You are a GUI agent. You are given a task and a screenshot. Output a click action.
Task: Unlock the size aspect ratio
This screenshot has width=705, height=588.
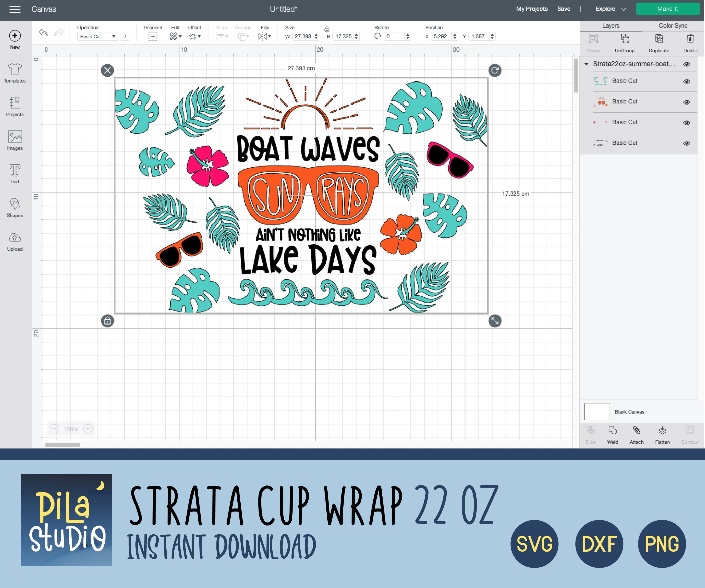pos(327,29)
